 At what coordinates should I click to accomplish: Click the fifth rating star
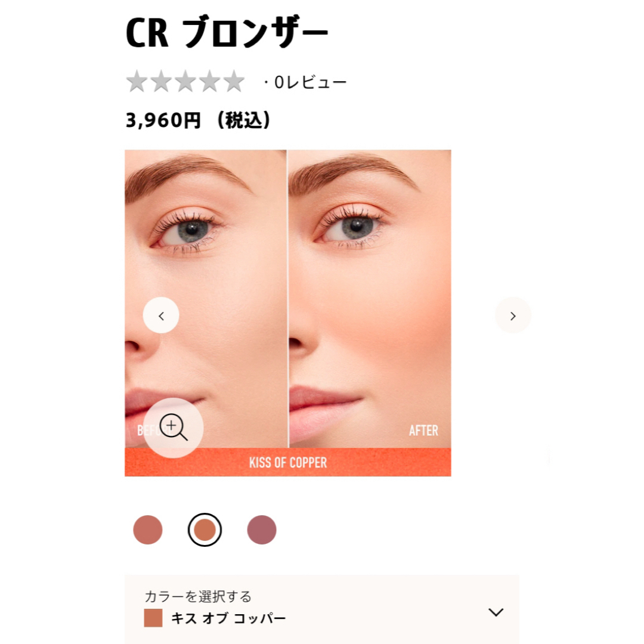(234, 81)
